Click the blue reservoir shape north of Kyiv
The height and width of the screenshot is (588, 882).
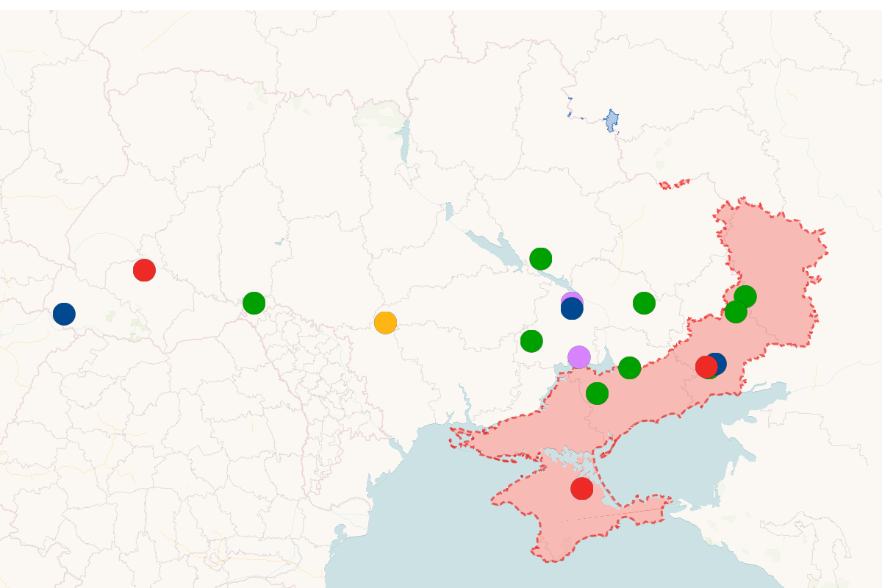tap(610, 121)
